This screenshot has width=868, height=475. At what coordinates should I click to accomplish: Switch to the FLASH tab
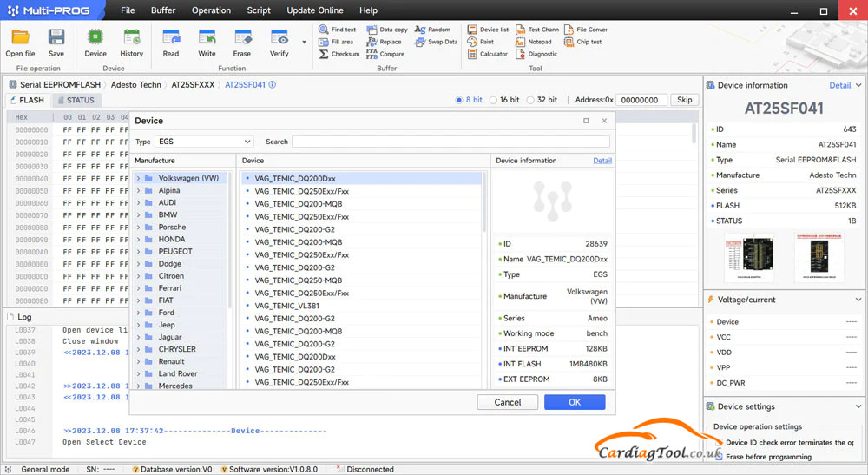pyautogui.click(x=28, y=100)
